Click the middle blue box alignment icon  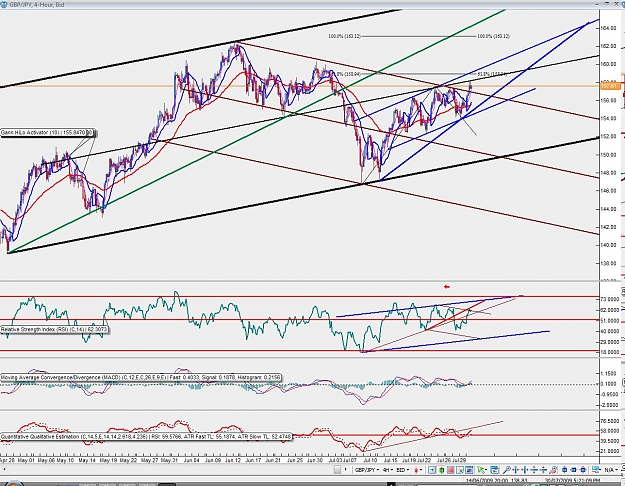[x=574, y=470]
